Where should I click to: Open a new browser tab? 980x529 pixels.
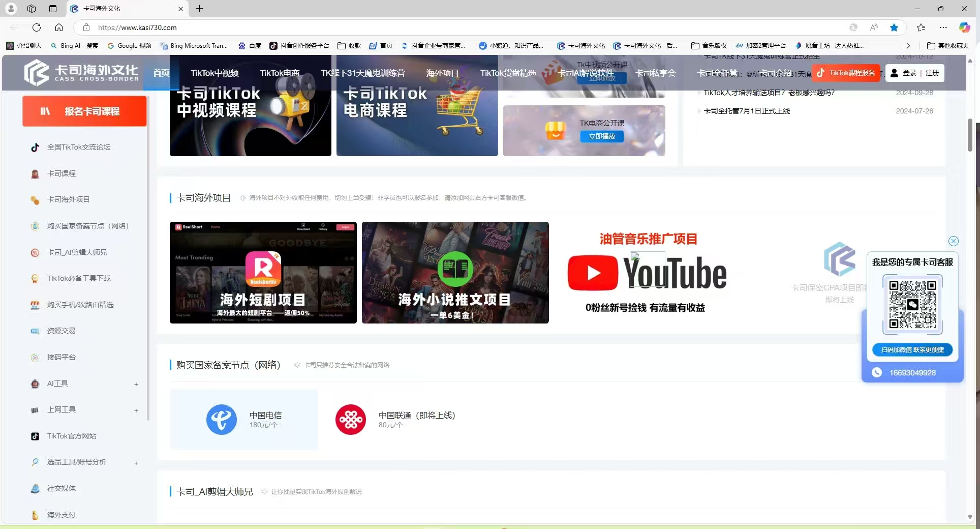point(199,9)
